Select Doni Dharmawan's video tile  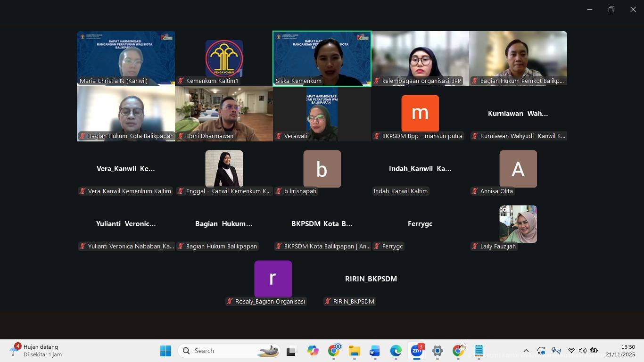click(224, 113)
